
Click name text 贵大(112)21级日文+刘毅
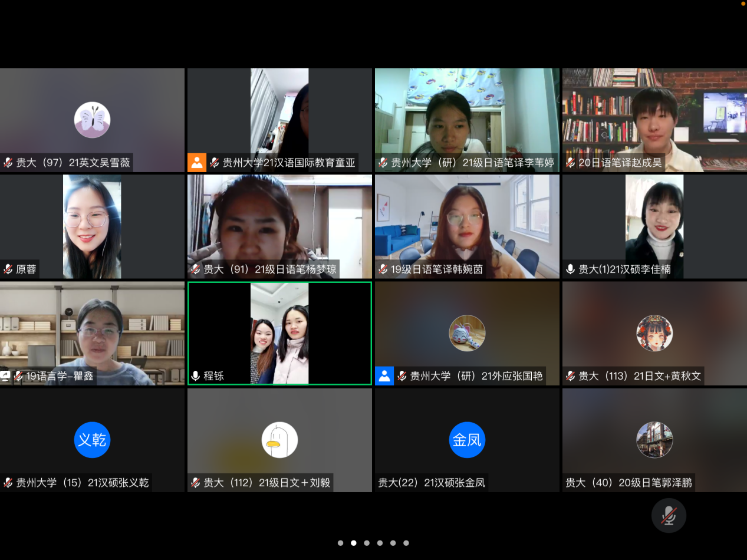point(266,483)
